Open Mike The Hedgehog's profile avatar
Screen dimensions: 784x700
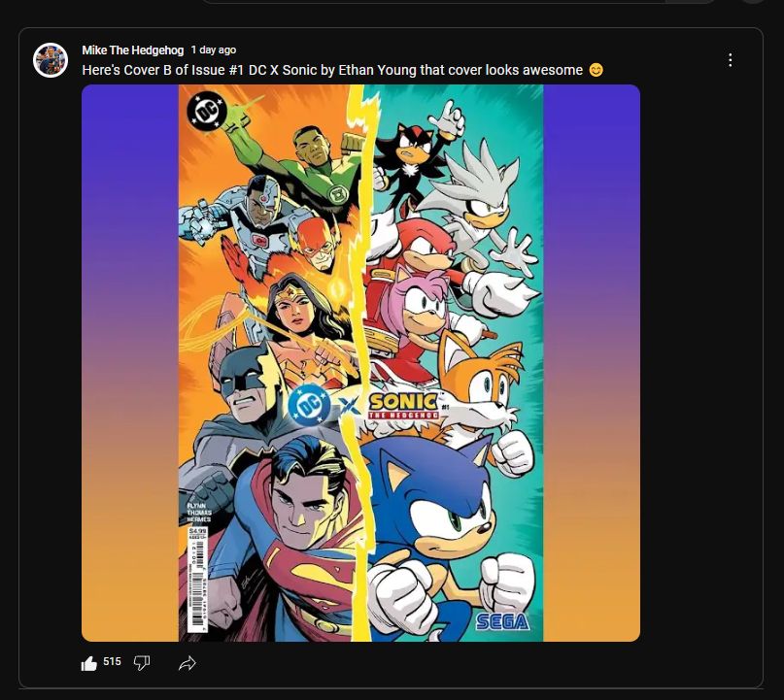point(51,60)
